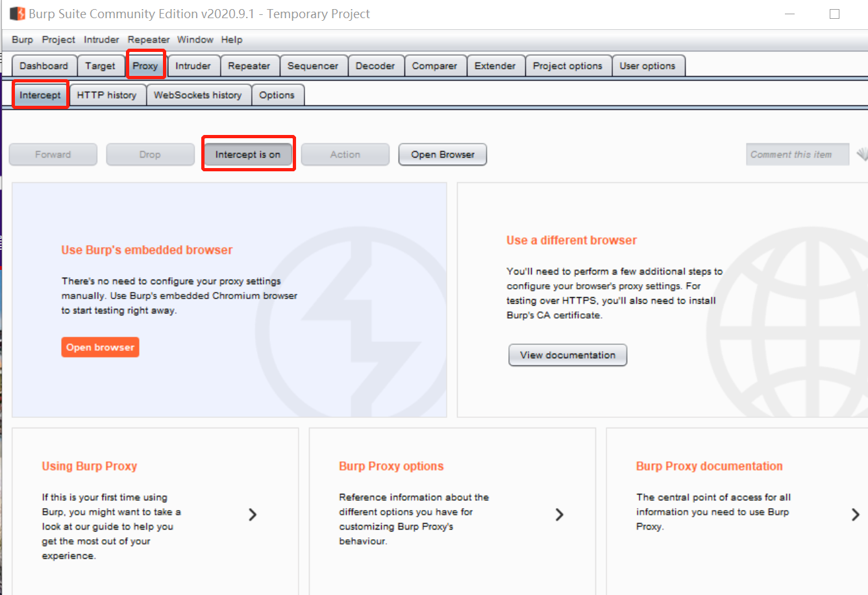This screenshot has height=595, width=868.
Task: Click the Burp Suite logo icon in title bar
Action: pyautogui.click(x=17, y=14)
